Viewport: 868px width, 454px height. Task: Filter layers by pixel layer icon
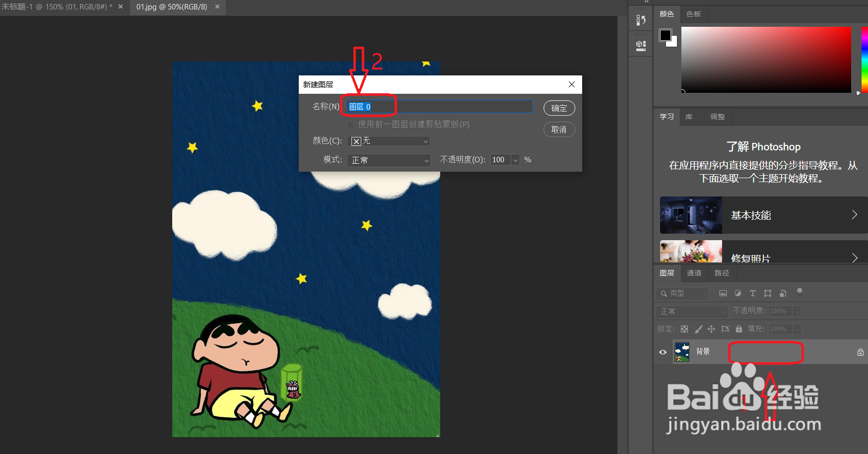[723, 293]
